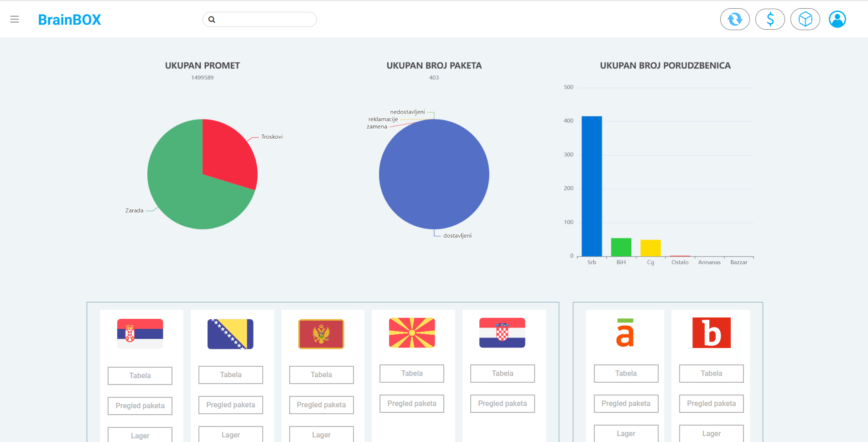Viewport: 868px width, 442px height.
Task: Open the hamburger navigation menu
Action: (x=15, y=19)
